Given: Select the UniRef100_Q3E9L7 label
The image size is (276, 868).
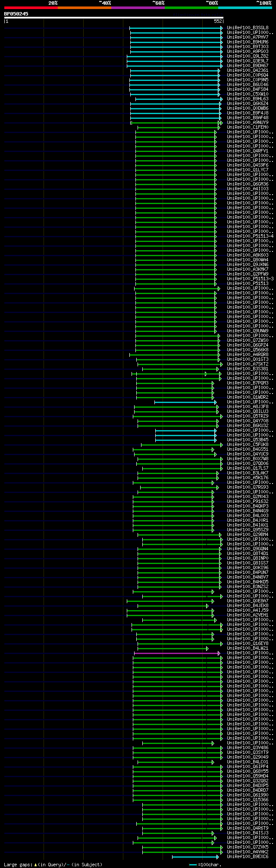Looking at the screenshot, I should click(248, 61).
